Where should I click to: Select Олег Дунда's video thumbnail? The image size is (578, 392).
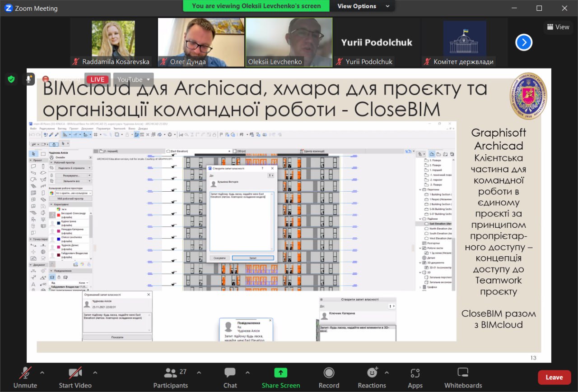point(201,42)
